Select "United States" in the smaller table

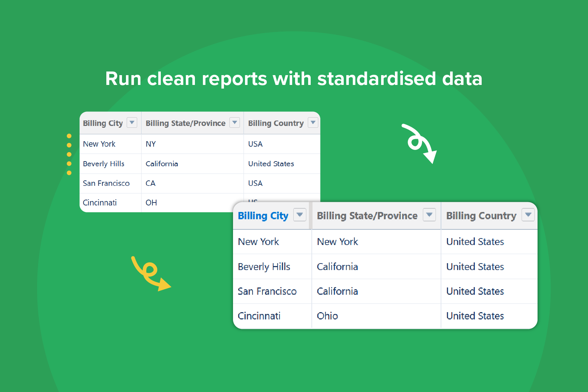[271, 164]
